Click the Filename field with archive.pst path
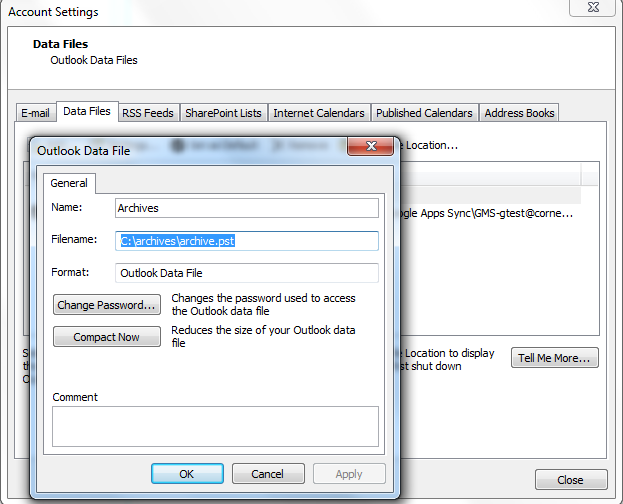This screenshot has width=623, height=504. coord(246,241)
